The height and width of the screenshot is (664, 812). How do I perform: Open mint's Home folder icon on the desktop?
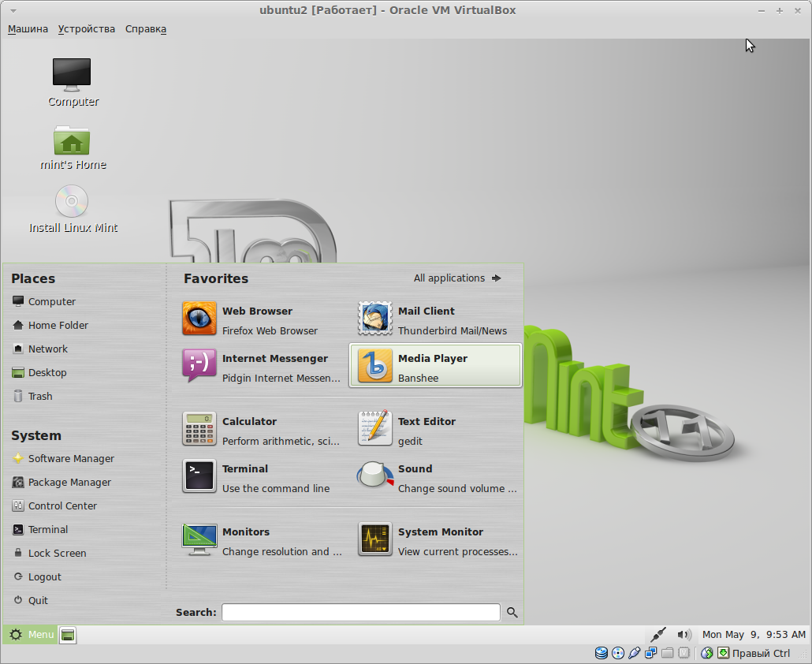pyautogui.click(x=73, y=147)
